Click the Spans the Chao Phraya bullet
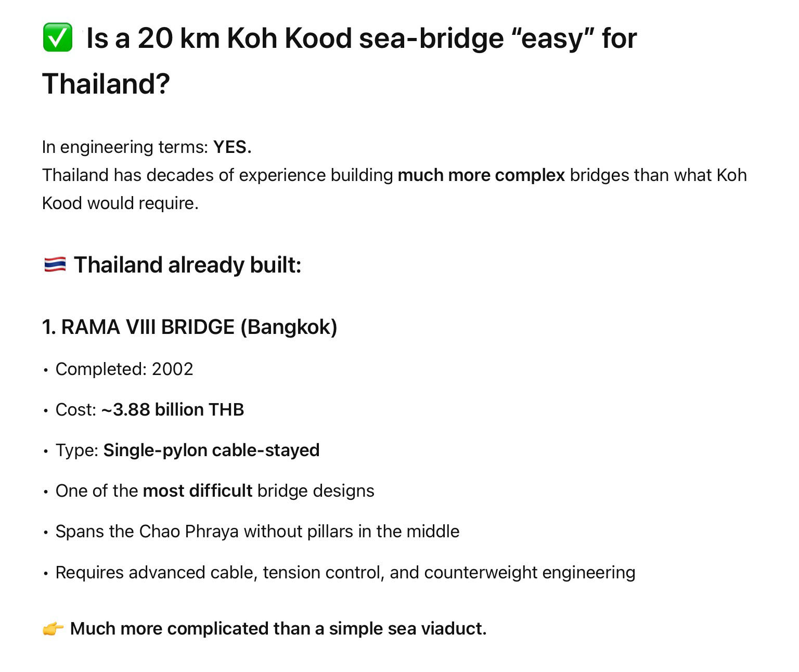This screenshot has height=672, width=799. (x=257, y=532)
